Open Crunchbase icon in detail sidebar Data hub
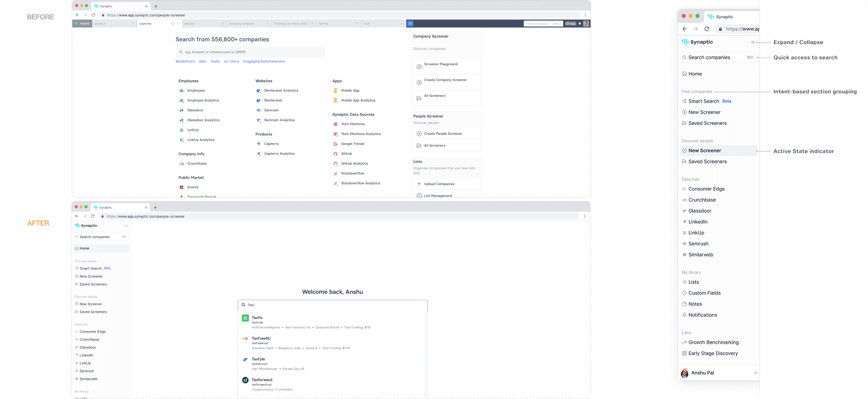868x399 pixels. (x=684, y=200)
